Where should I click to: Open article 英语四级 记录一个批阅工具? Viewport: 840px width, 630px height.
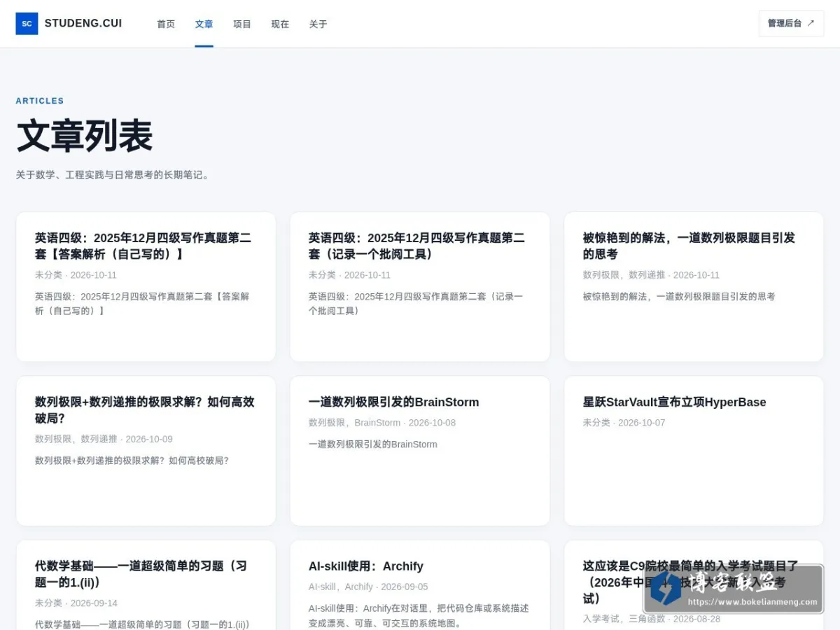click(x=416, y=246)
